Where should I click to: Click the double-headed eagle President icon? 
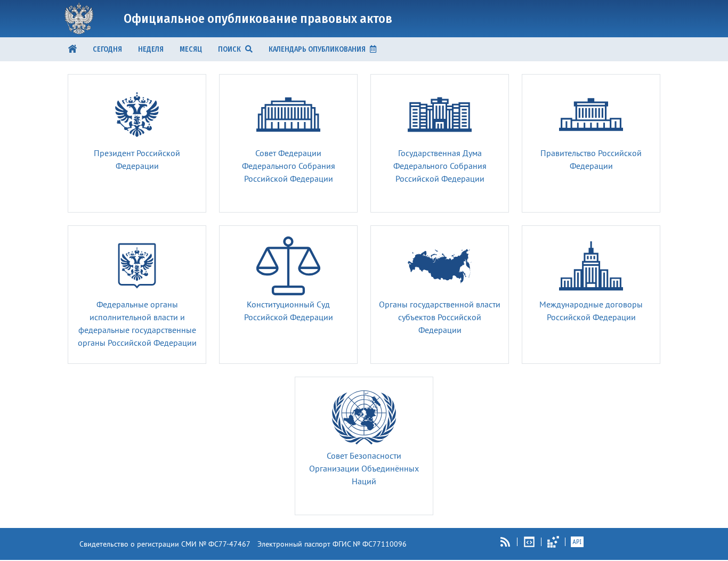point(137,115)
